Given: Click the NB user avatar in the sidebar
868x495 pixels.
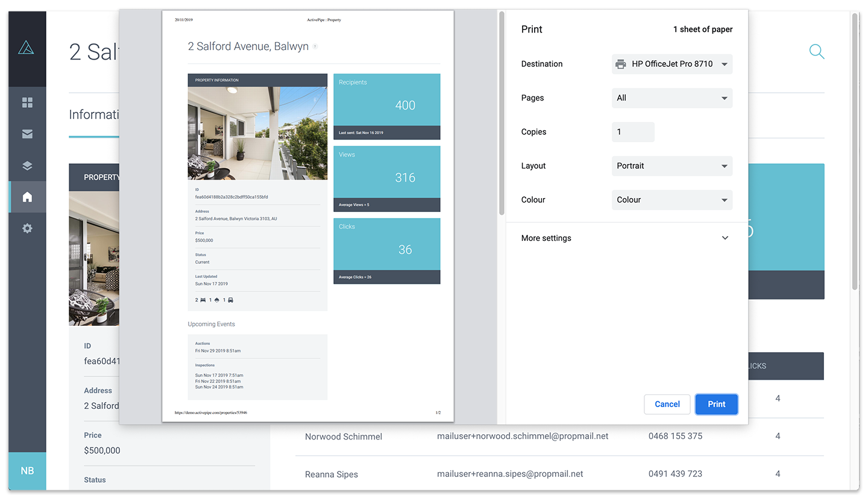Looking at the screenshot, I should click(x=27, y=471).
